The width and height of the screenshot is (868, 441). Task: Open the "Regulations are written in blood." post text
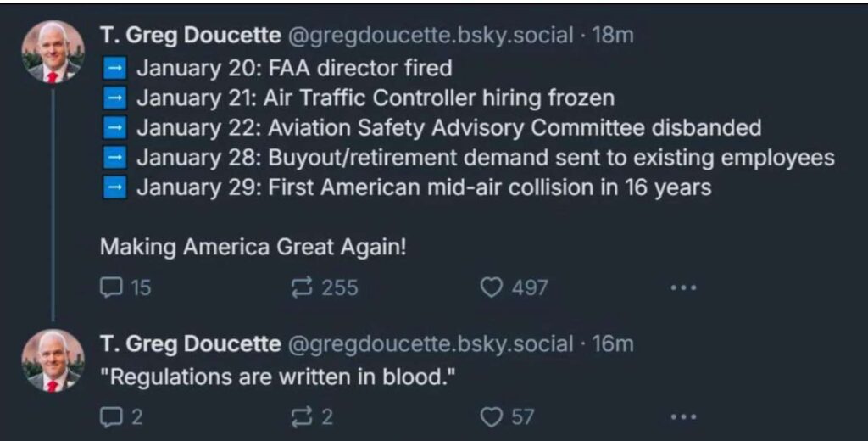pos(278,376)
